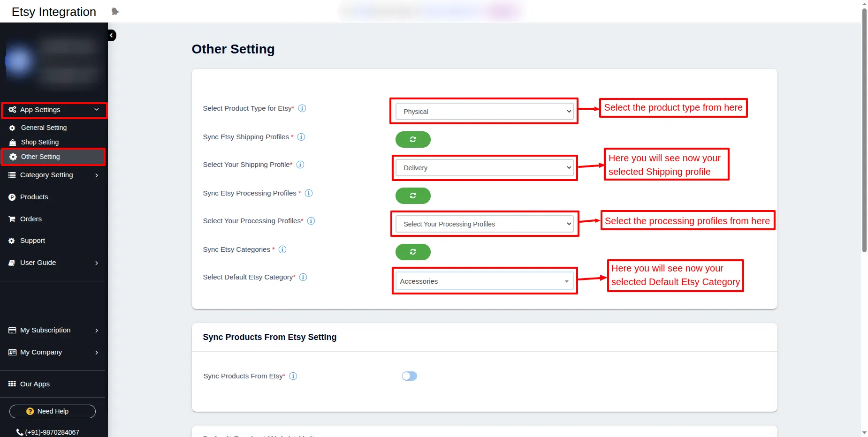Open the default Etsy category dropdown showing Accessories
Viewport: 868px width, 437px height.
pos(484,281)
